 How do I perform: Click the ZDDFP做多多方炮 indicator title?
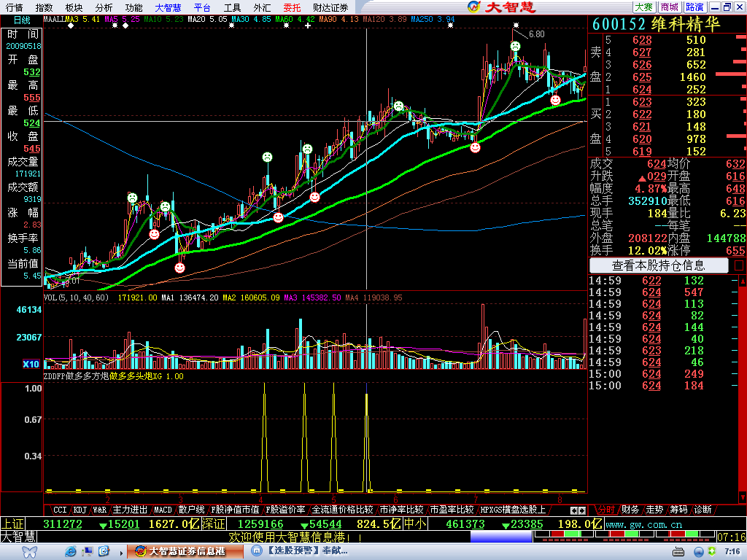point(76,376)
